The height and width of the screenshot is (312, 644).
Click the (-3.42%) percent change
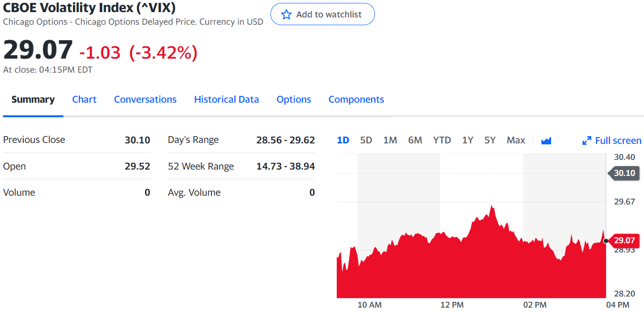pyautogui.click(x=164, y=52)
